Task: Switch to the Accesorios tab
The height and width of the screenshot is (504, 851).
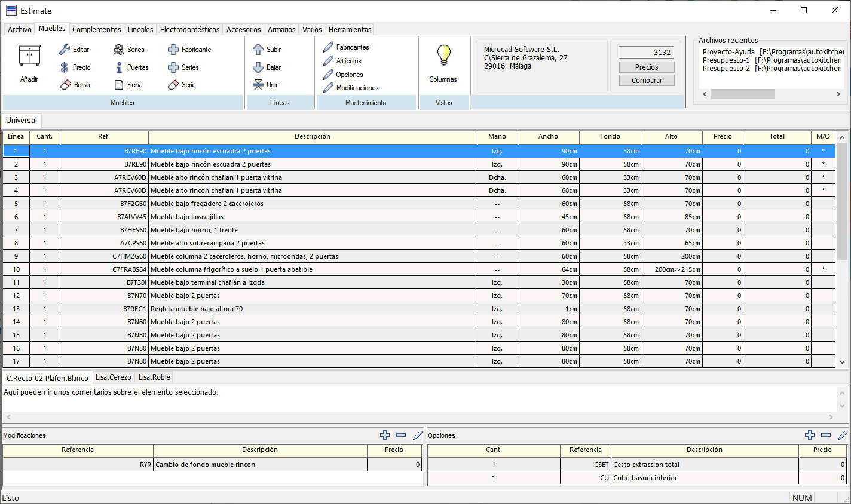Action: click(x=244, y=29)
